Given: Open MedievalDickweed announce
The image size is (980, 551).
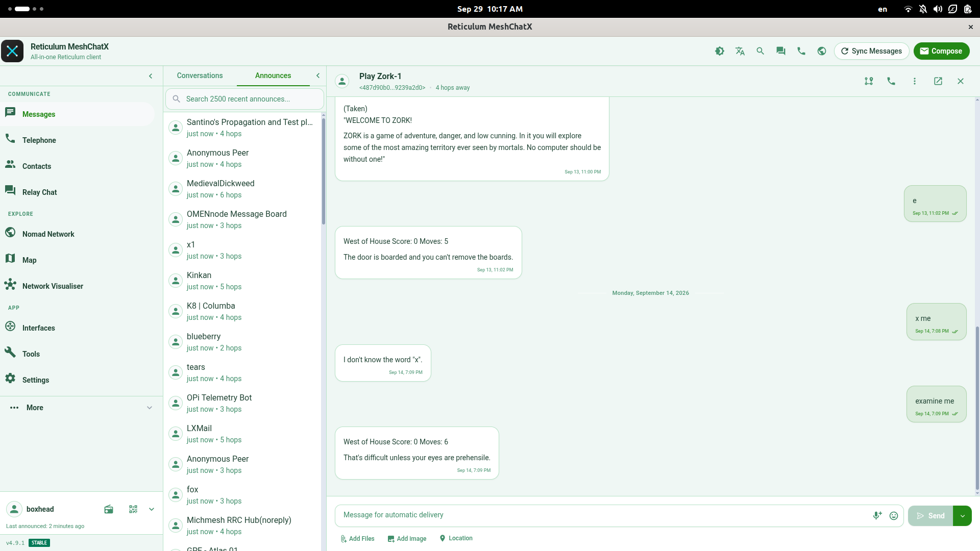Looking at the screenshot, I should pos(243,189).
